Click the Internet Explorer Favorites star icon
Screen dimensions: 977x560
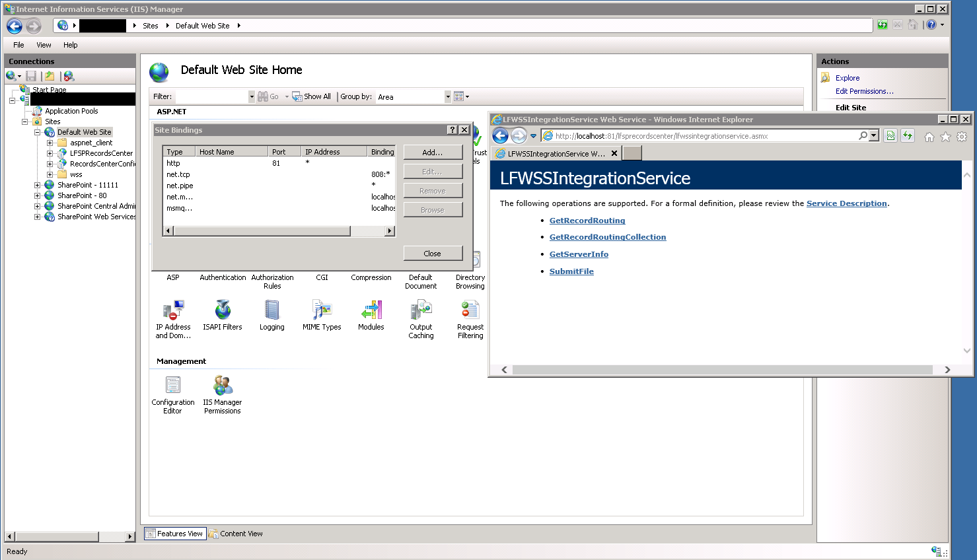click(945, 137)
